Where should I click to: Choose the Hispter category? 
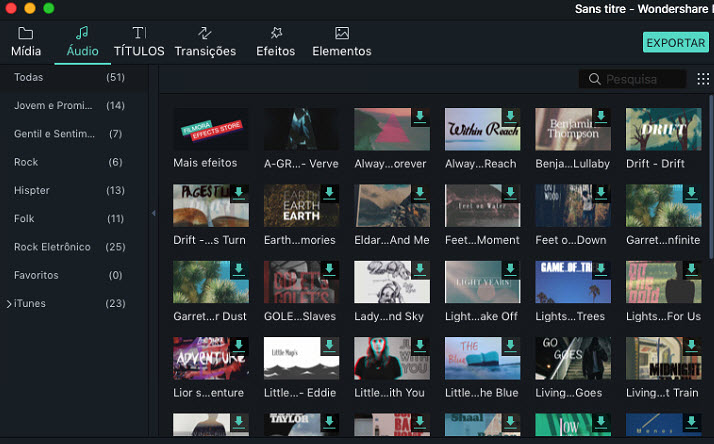(73, 190)
